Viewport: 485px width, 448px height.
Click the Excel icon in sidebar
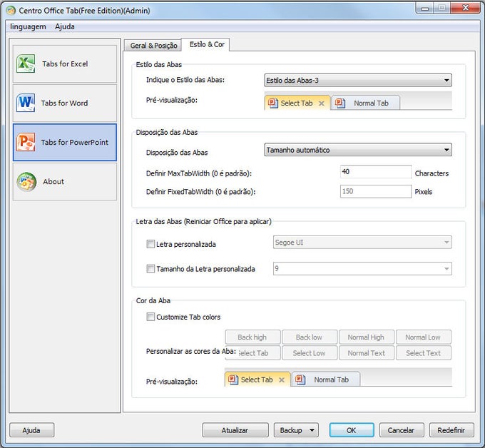pyautogui.click(x=26, y=63)
